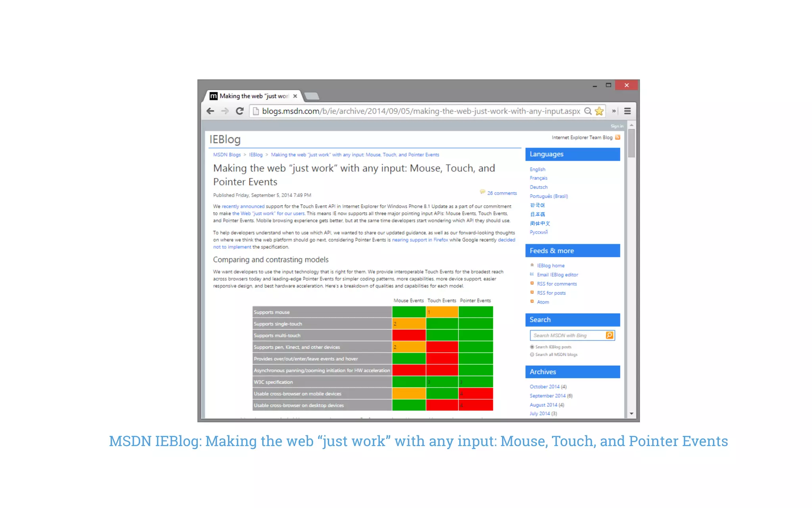Click the address bar URL field

pyautogui.click(x=421, y=112)
